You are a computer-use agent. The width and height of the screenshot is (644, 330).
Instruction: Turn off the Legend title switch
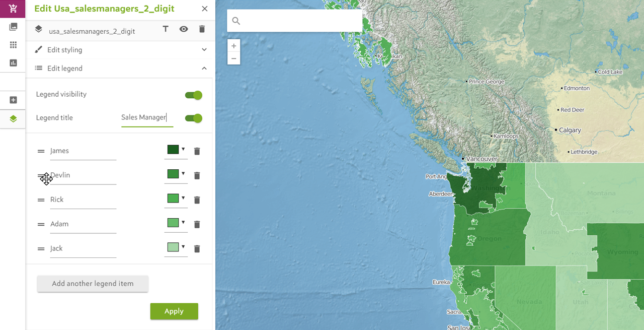tap(194, 118)
